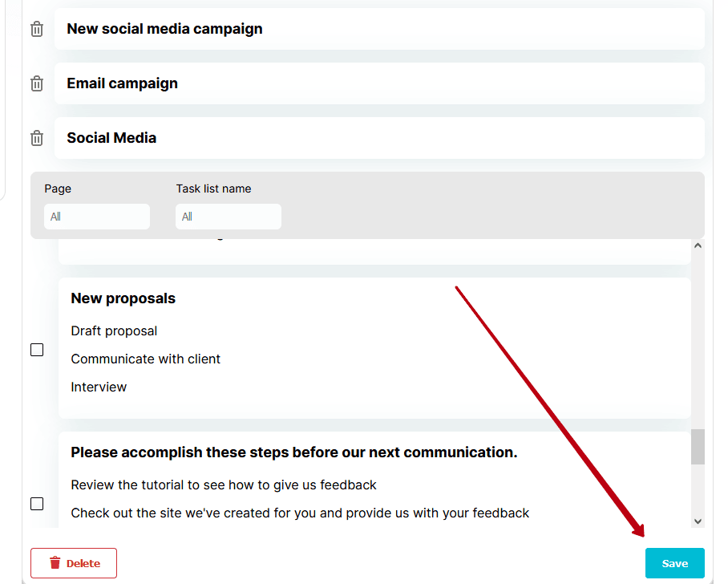
Task: Click the task list scrollbar thumb
Action: pos(698,447)
